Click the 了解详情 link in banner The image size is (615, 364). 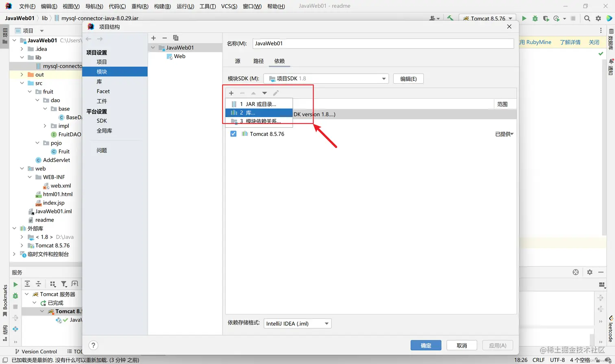coord(570,42)
